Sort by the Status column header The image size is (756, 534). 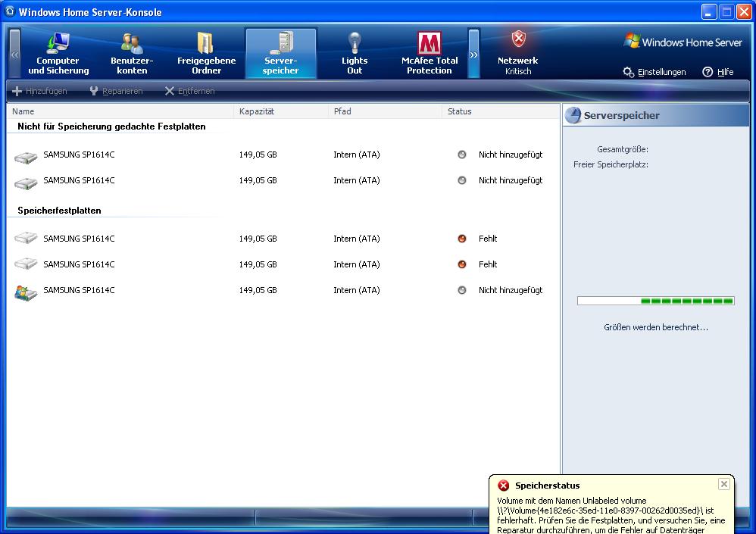pyautogui.click(x=501, y=111)
